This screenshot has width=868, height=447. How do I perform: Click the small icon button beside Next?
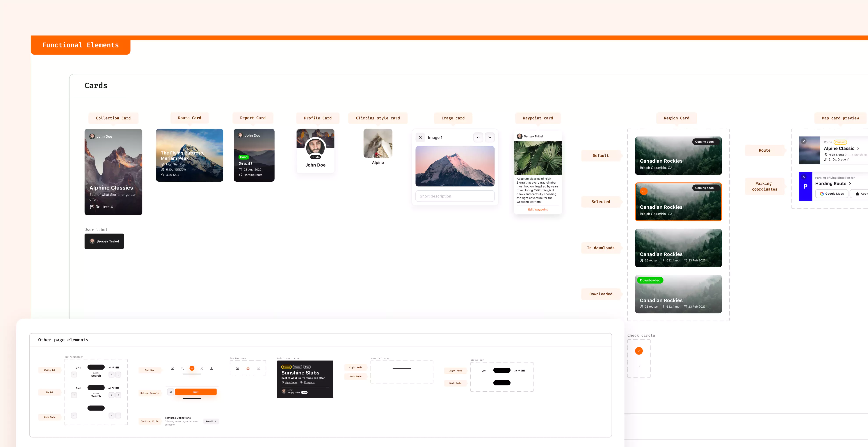[x=171, y=392]
